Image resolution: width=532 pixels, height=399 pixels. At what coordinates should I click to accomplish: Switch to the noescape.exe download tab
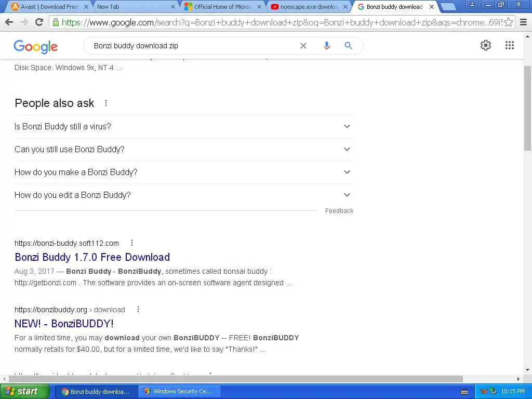tap(309, 7)
